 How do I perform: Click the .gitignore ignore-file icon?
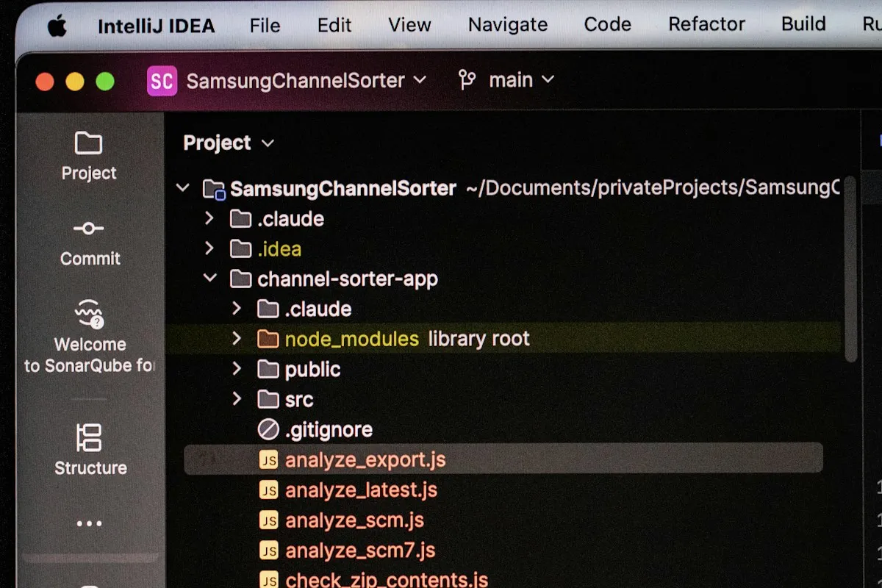click(268, 429)
